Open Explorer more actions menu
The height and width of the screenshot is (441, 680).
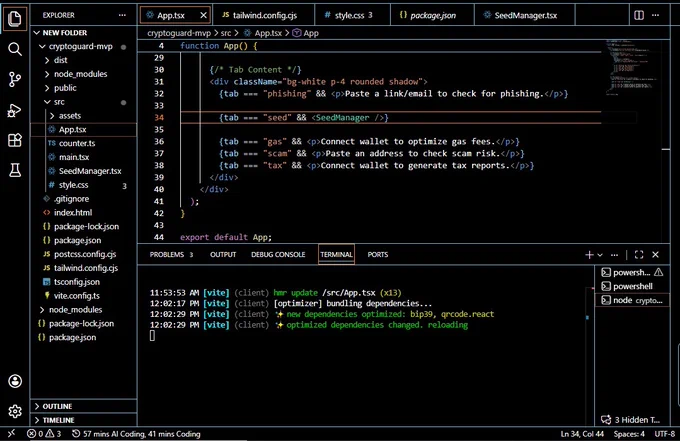click(x=122, y=15)
